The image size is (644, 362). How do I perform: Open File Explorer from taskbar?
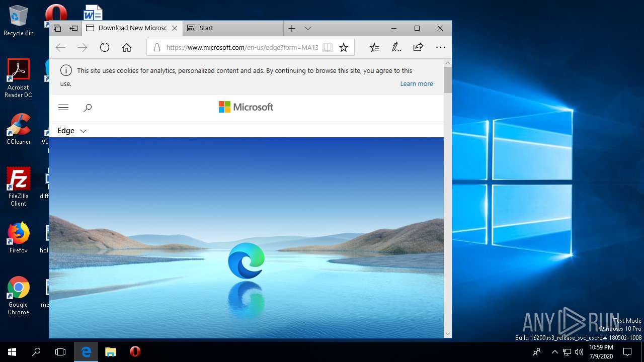[111, 352]
